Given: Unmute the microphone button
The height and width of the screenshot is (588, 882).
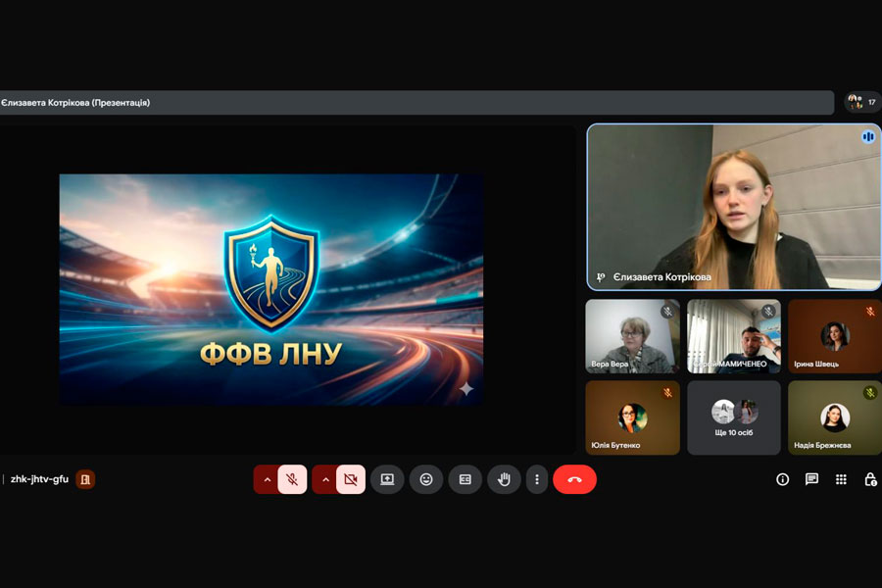Looking at the screenshot, I should (292, 479).
